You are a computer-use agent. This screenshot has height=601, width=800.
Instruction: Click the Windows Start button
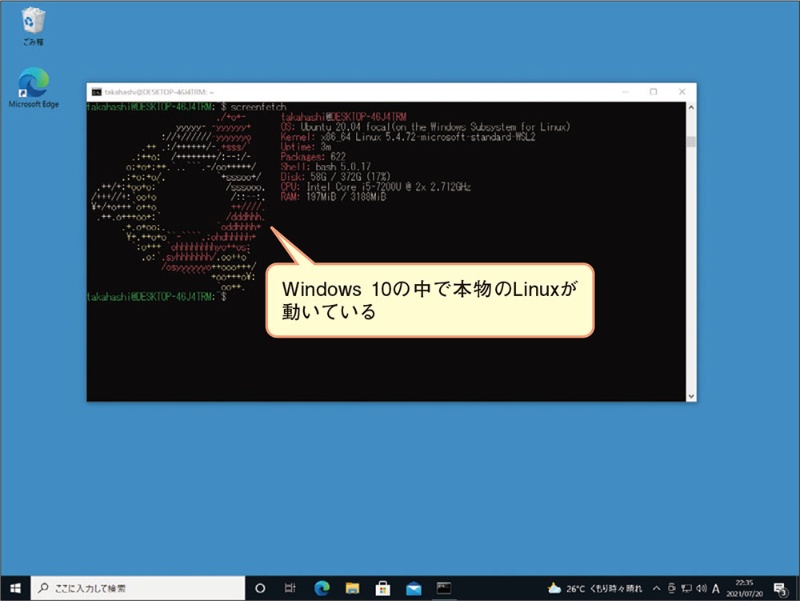(16, 587)
